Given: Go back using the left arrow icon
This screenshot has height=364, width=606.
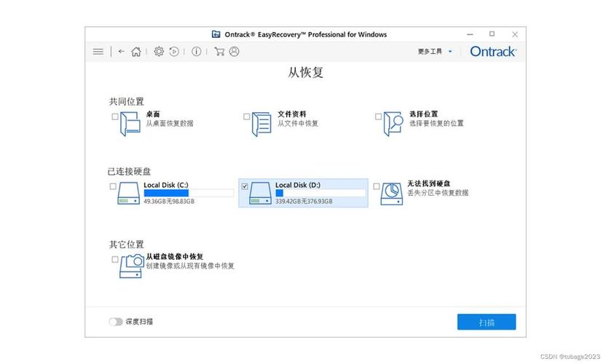Looking at the screenshot, I should [122, 51].
